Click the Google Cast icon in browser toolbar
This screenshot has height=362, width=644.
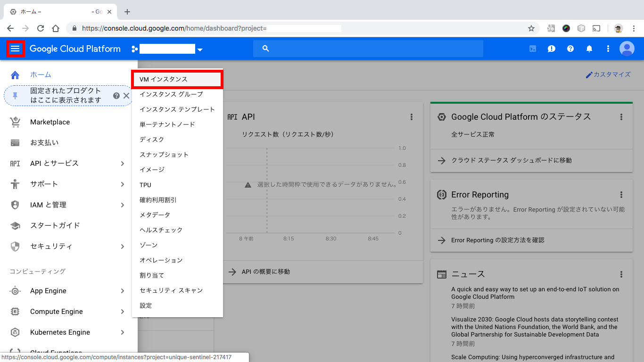[x=596, y=28]
